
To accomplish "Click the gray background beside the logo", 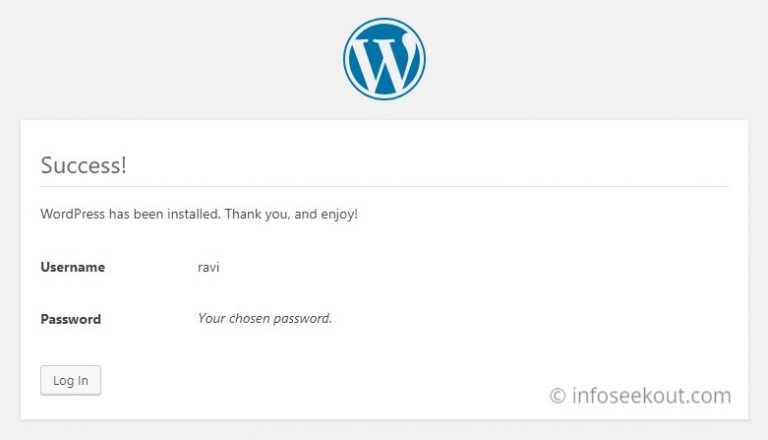I will pyautogui.click(x=196, y=59).
